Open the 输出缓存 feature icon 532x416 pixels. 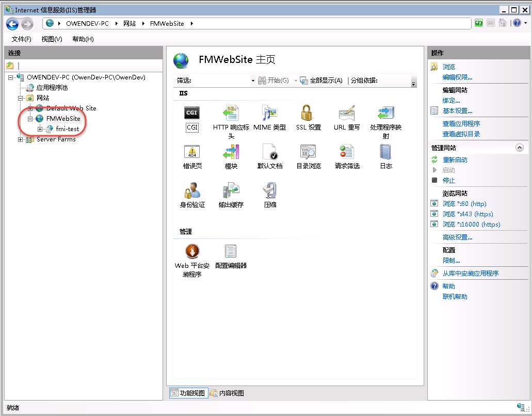tap(231, 190)
